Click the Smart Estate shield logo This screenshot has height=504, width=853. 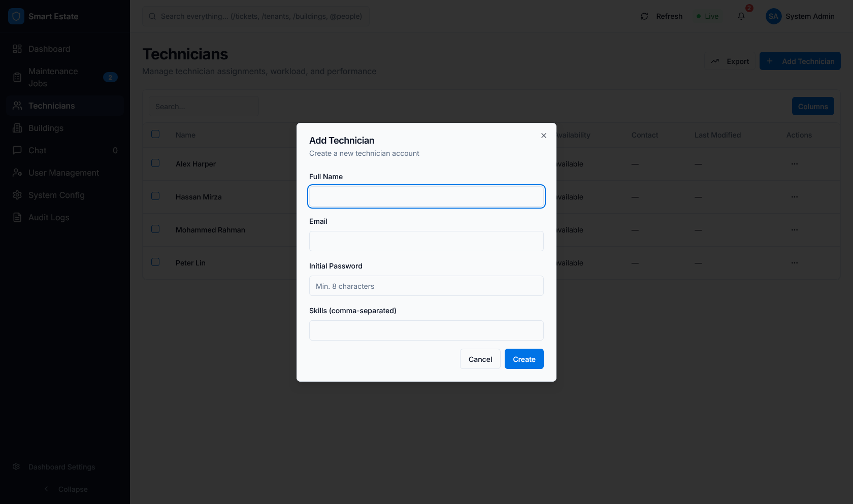click(16, 16)
